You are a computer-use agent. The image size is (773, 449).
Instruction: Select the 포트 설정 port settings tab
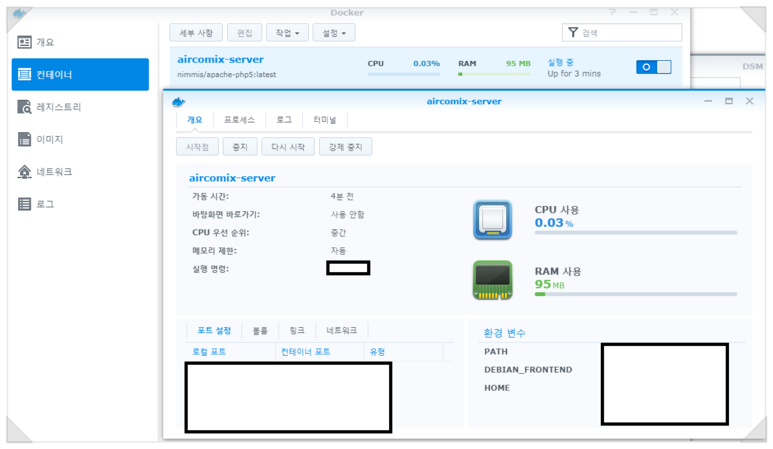[214, 330]
